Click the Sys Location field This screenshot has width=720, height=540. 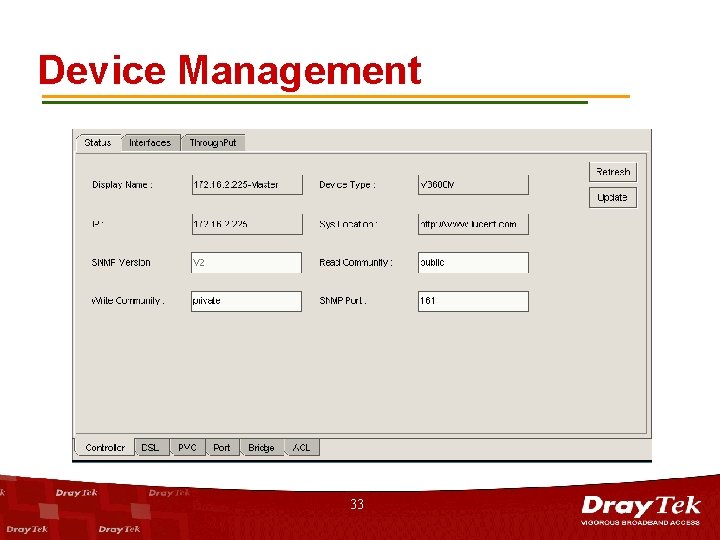[x=473, y=224]
